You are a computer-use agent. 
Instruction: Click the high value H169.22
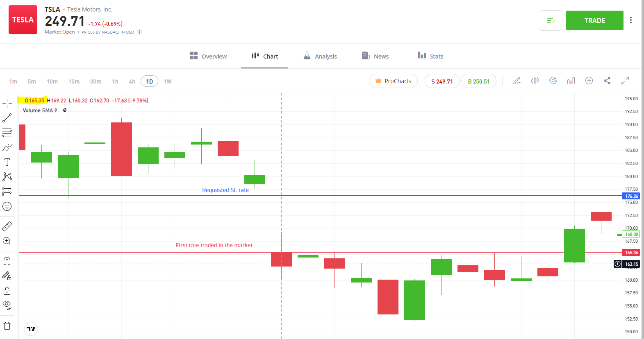pos(57,101)
